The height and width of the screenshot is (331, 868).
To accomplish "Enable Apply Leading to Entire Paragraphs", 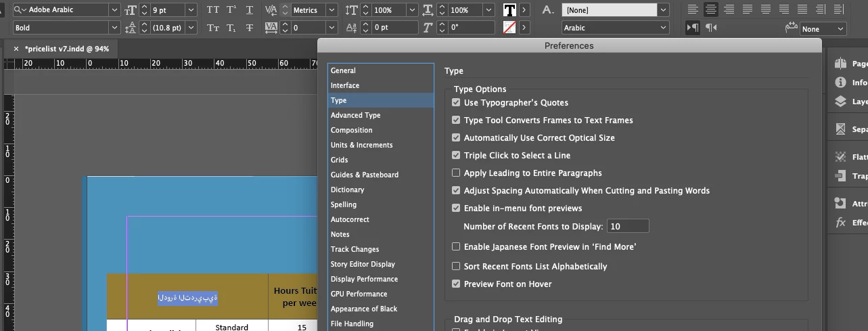I will [x=456, y=173].
